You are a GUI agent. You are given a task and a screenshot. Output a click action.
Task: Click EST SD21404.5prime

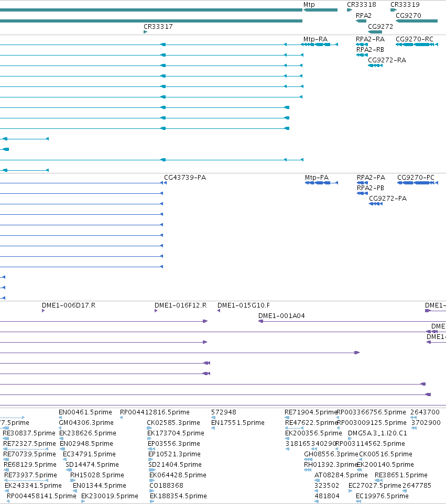click(x=175, y=465)
